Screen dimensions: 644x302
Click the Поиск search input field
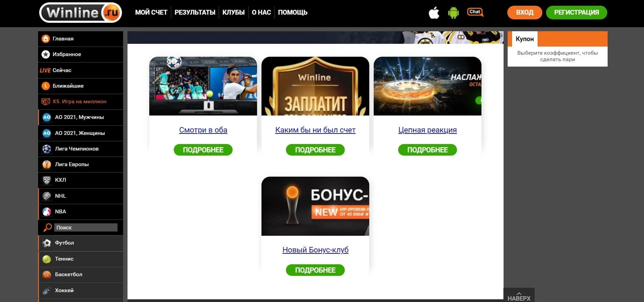tap(86, 228)
